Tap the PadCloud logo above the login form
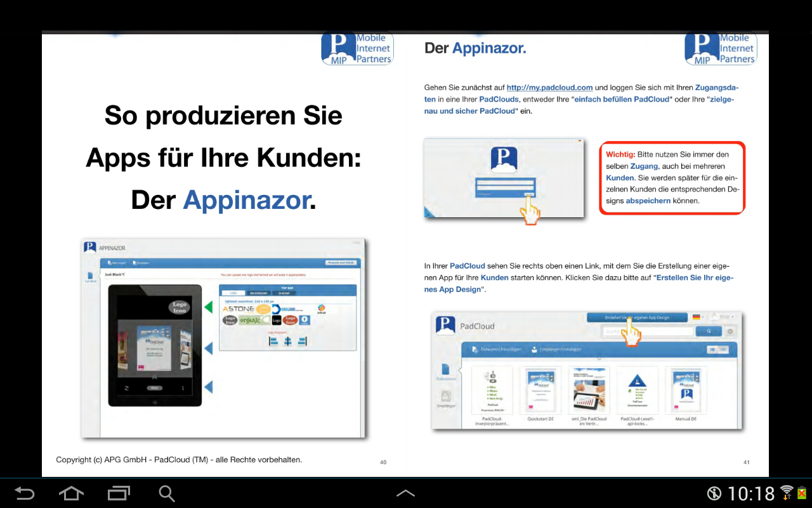The image size is (812, 508). 504,159
